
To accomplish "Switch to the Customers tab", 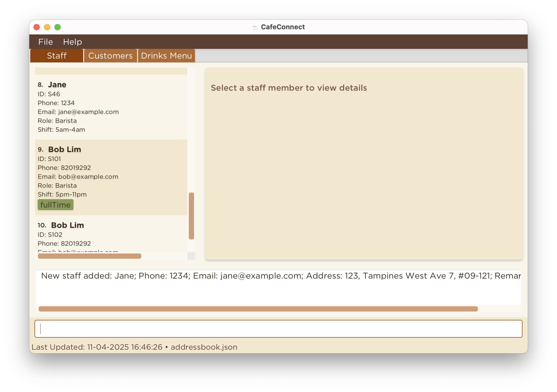I will (x=110, y=56).
